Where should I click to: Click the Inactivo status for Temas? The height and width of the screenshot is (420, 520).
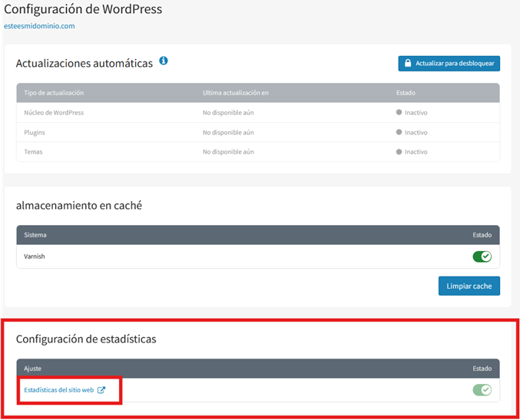[x=412, y=152]
